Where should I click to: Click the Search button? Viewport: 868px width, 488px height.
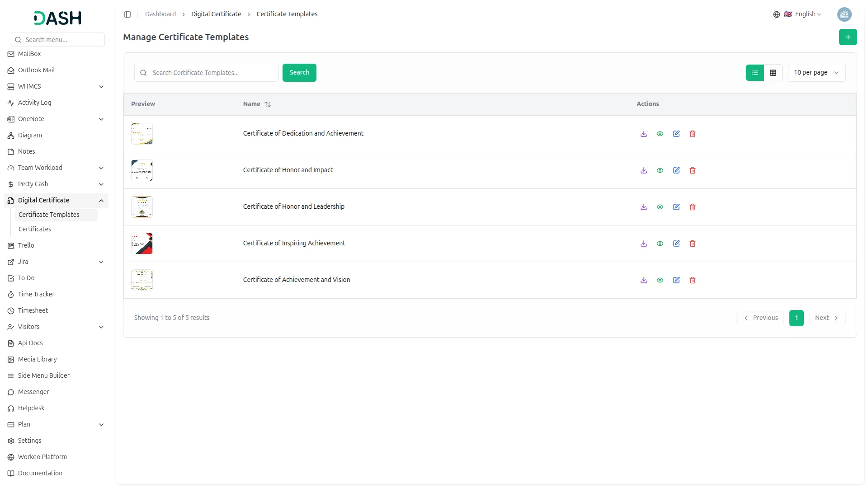pos(299,73)
